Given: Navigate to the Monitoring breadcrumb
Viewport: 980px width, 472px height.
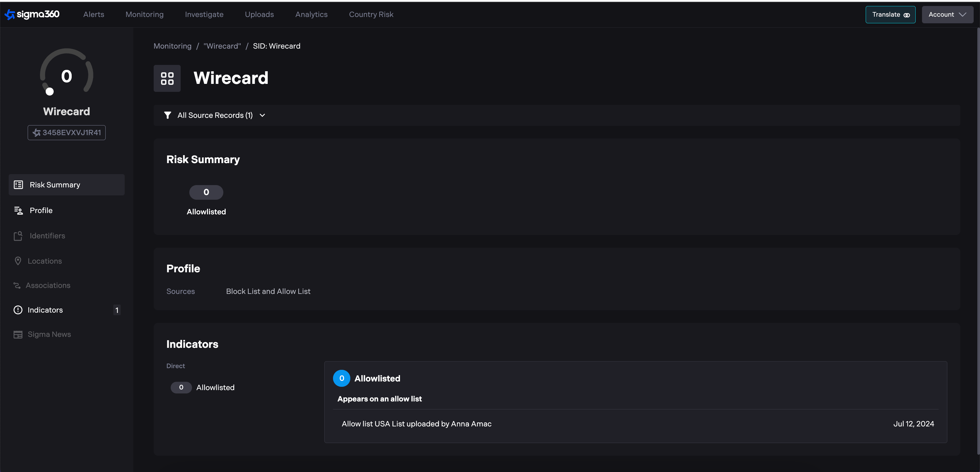Looking at the screenshot, I should click(x=172, y=46).
